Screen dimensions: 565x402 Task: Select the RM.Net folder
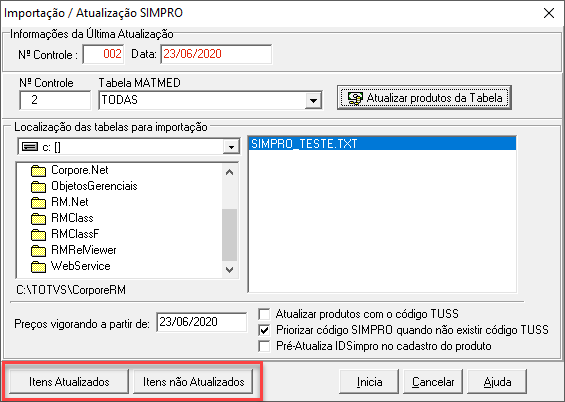60,202
